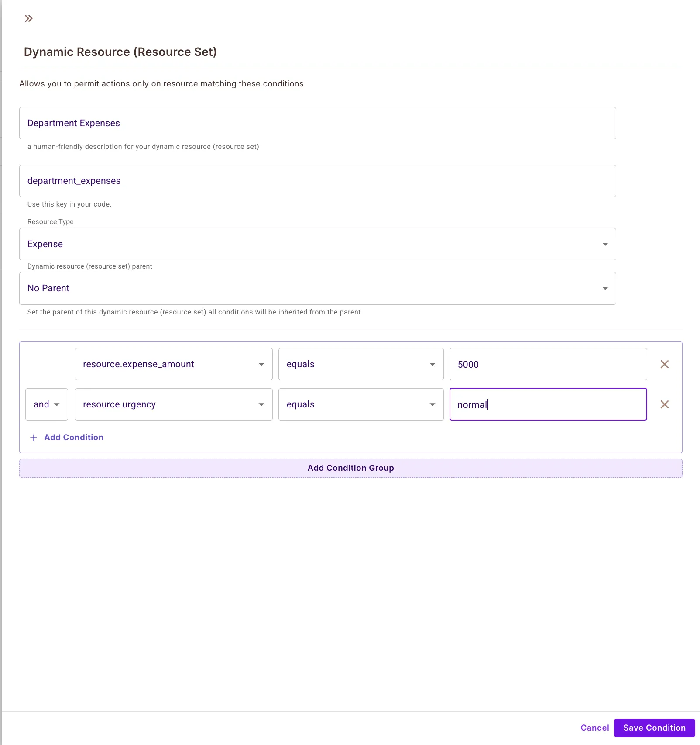
Task: Remove the expense_amount condition row
Action: click(x=664, y=364)
